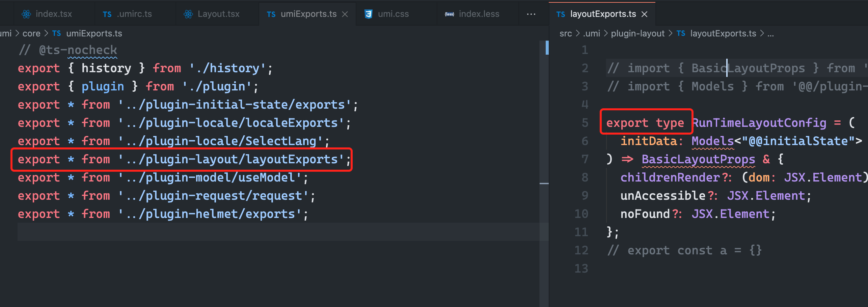Image resolution: width=868 pixels, height=307 pixels.
Task: Close the layoutExports.ts tab
Action: coord(645,14)
